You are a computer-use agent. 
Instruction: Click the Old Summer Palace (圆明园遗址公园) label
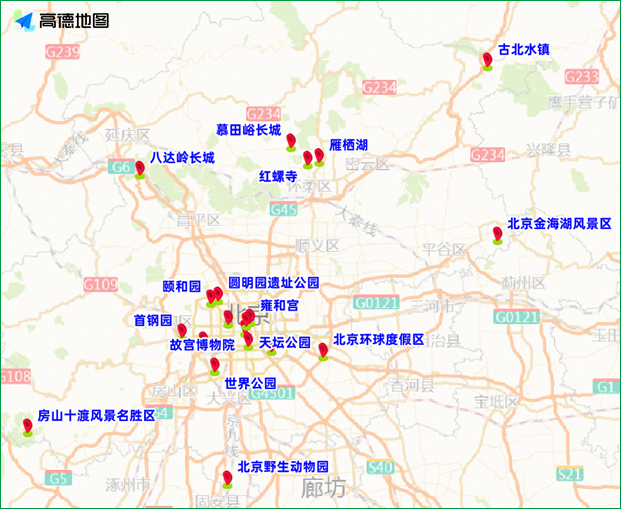273,284
